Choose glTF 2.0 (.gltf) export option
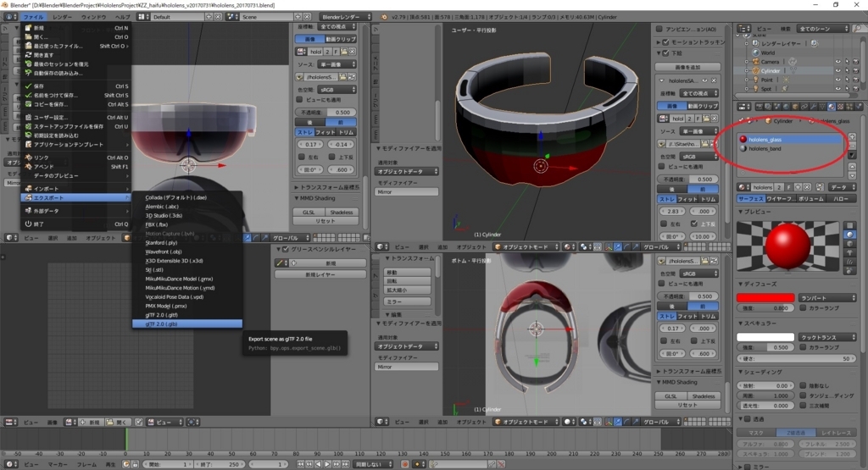Viewport: 868px width, 470px height. [x=187, y=315]
